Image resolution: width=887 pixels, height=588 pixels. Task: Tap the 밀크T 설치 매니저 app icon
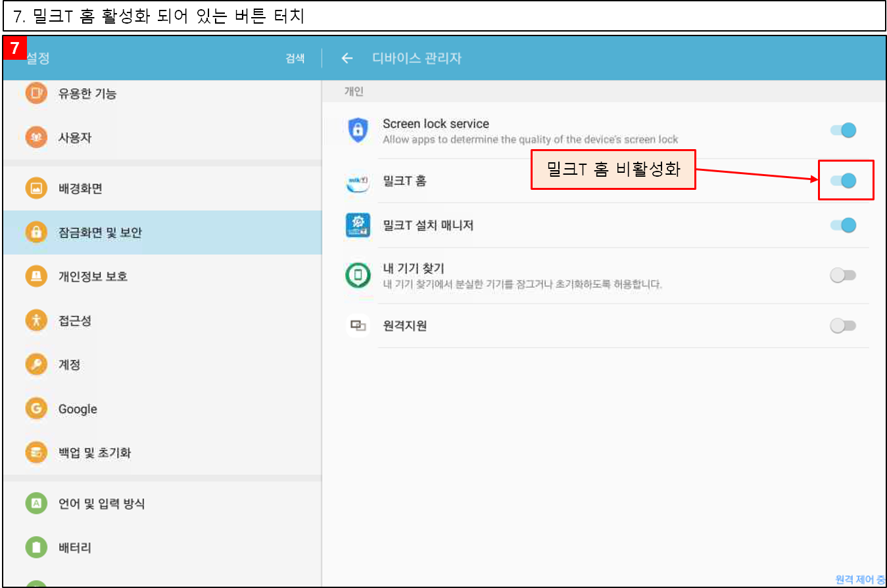[x=358, y=225]
